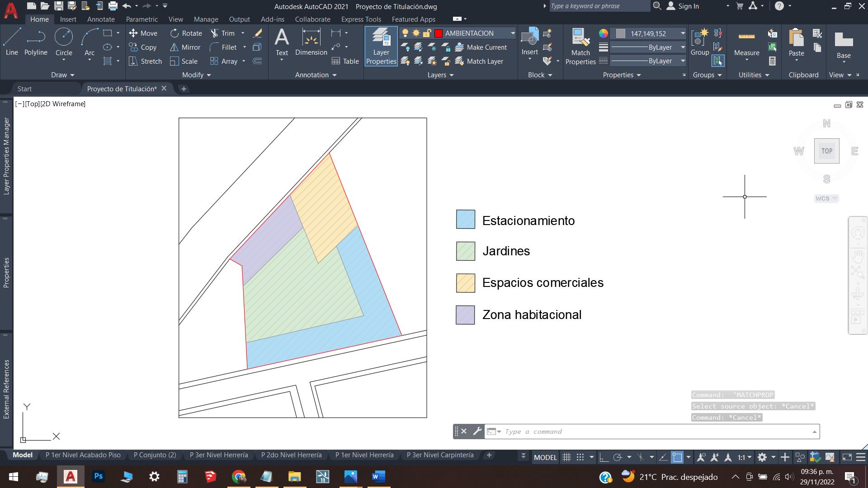Image resolution: width=868 pixels, height=488 pixels.
Task: Switch to the Annotate ribbon tab
Action: (x=101, y=19)
